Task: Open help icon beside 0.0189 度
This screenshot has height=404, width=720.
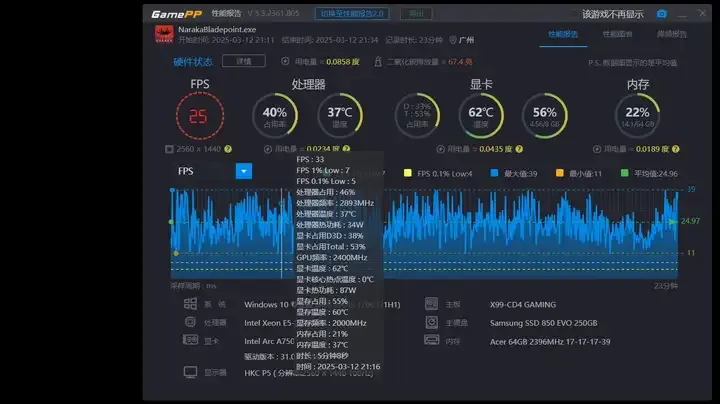Action: [675, 149]
